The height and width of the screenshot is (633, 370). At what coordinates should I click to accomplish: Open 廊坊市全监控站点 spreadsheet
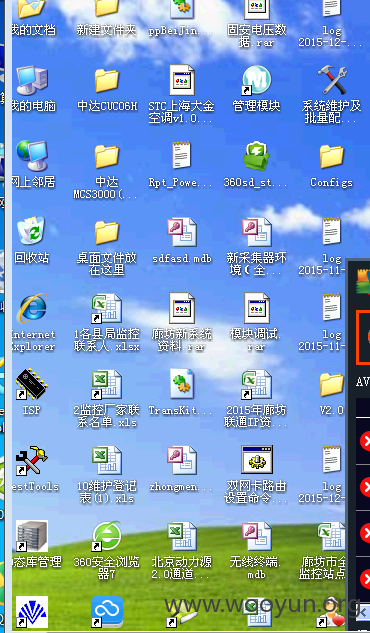tap(331, 536)
